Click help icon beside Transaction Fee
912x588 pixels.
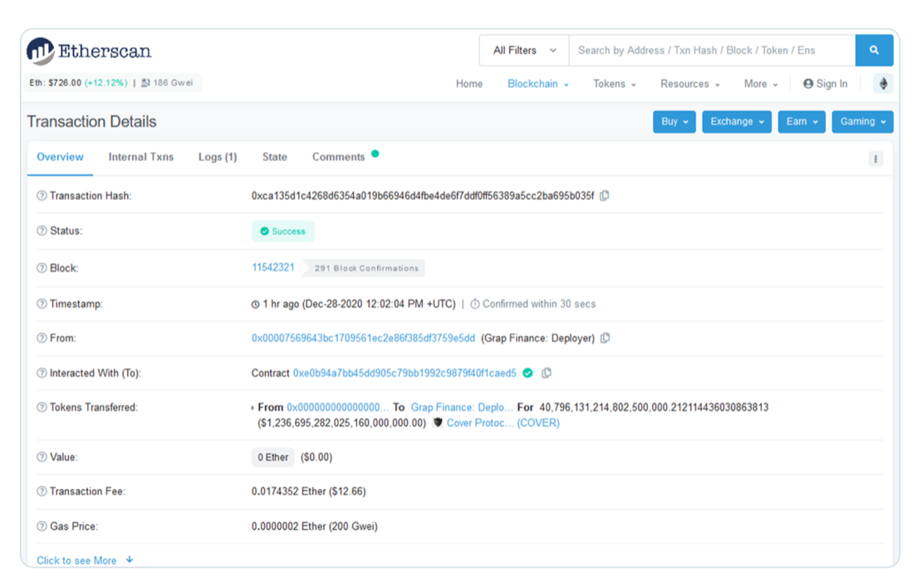(x=42, y=492)
